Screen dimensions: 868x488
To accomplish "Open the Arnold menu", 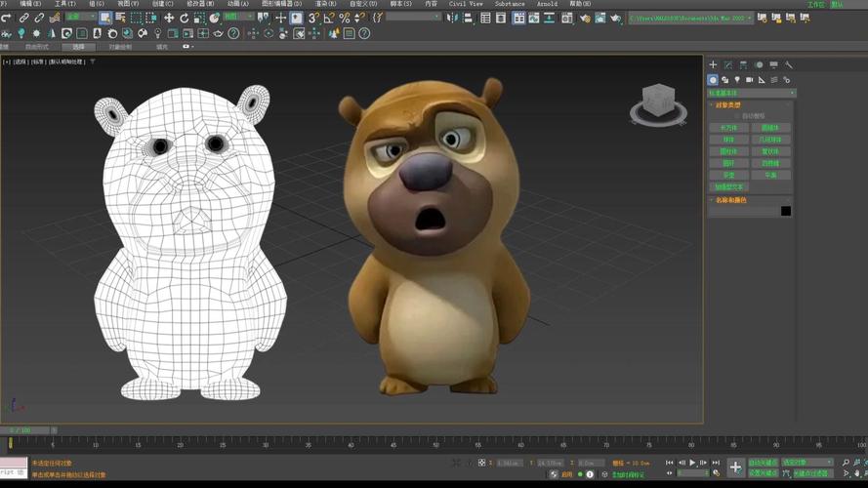I will (547, 3).
